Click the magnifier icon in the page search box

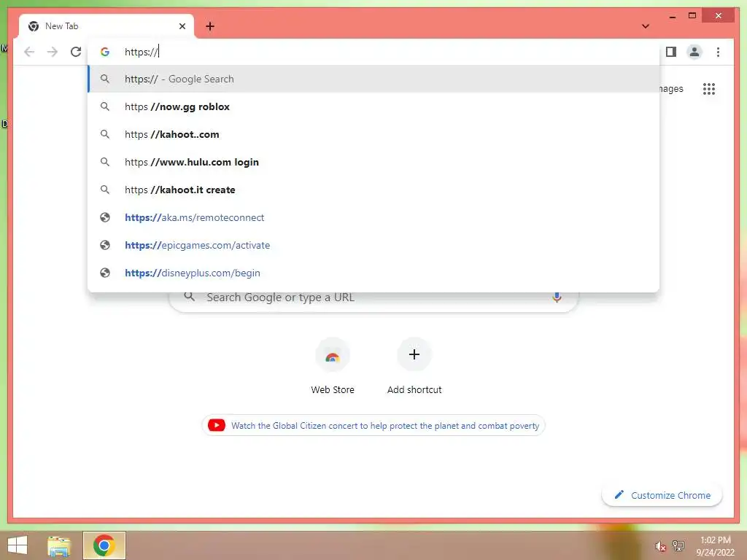[190, 297]
